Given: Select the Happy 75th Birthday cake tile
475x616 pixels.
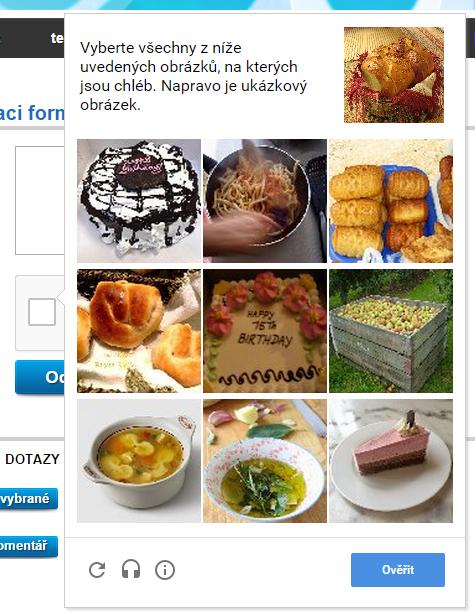Looking at the screenshot, I should click(265, 331).
